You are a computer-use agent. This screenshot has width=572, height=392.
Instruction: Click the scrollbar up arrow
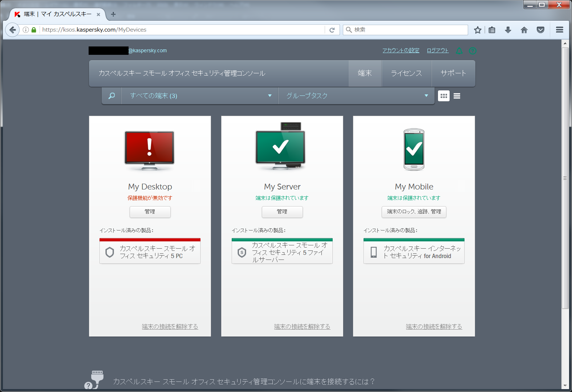pos(565,43)
